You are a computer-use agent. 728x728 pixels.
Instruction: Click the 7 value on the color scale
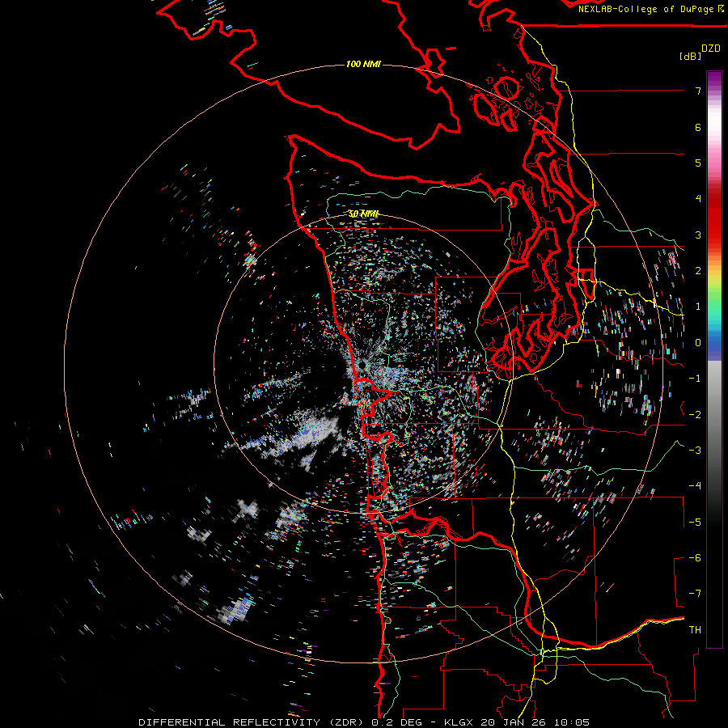(x=698, y=91)
